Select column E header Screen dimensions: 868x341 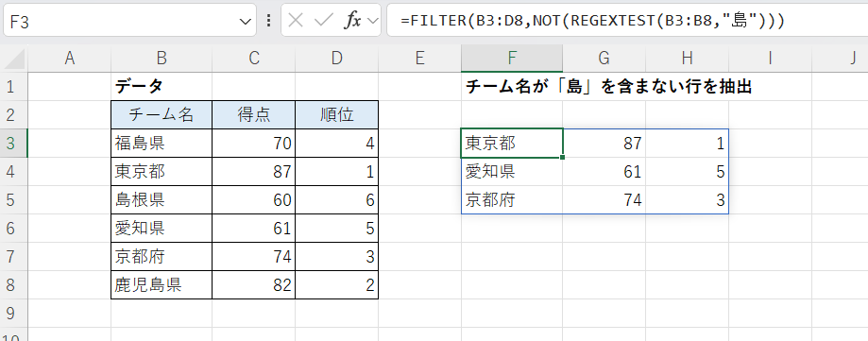tap(419, 59)
